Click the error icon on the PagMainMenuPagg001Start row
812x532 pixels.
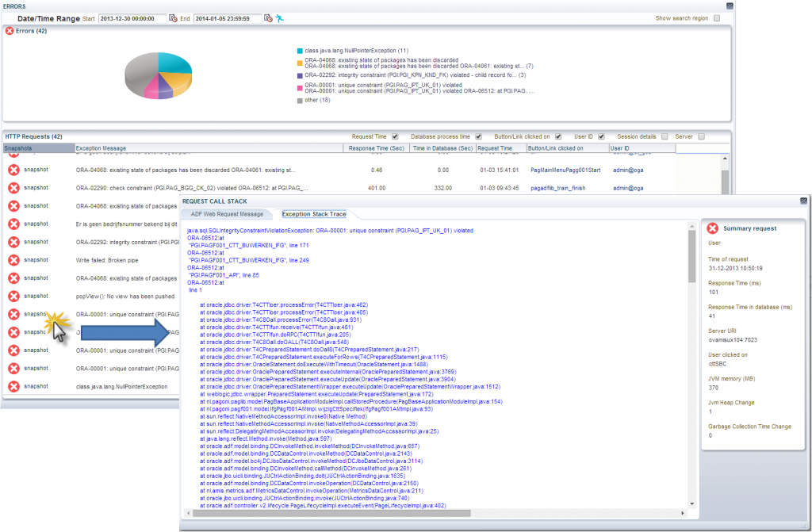(14, 170)
